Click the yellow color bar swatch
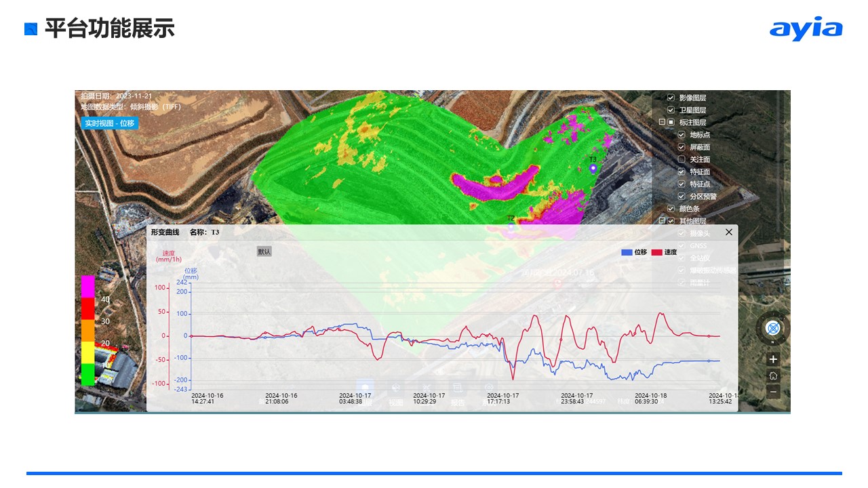 pos(88,352)
